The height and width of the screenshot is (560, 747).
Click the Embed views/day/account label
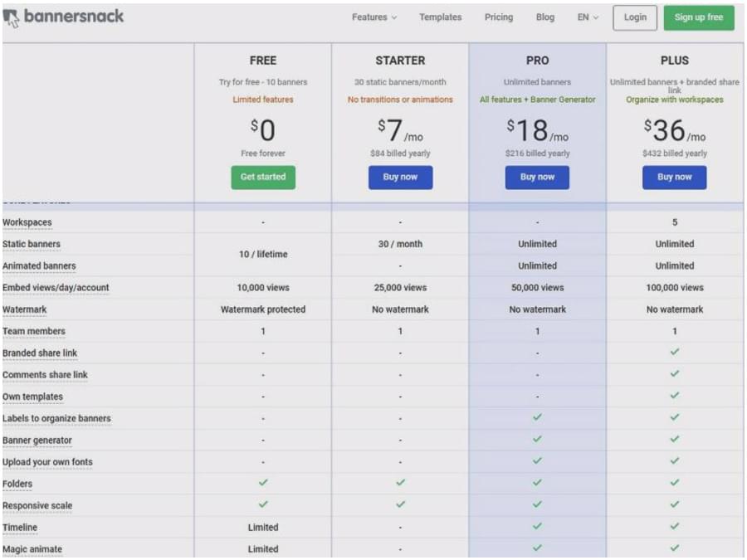coord(56,288)
